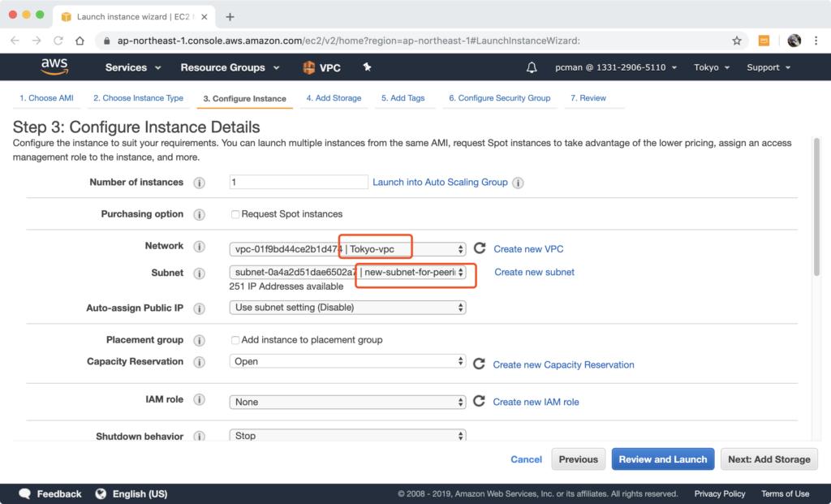
Task: Click Launch into Auto Scaling Group link
Action: 440,183
